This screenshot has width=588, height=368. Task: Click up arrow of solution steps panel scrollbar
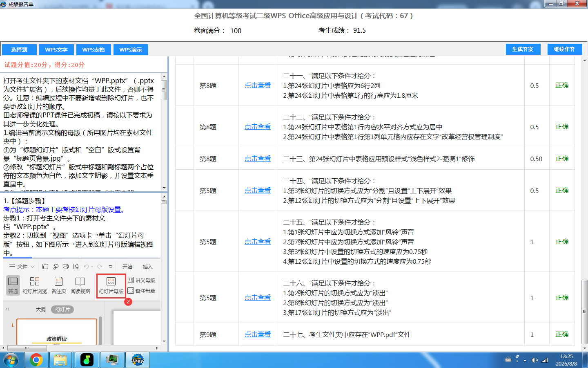(164, 197)
